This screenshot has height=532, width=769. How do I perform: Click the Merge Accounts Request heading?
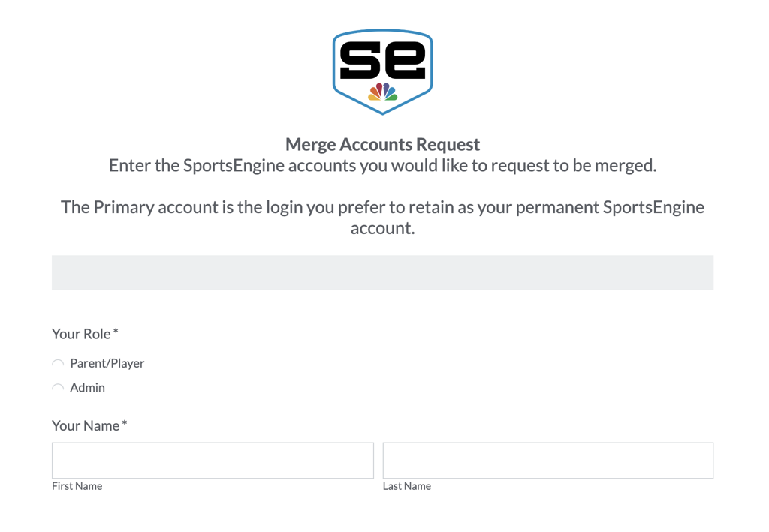click(x=382, y=144)
